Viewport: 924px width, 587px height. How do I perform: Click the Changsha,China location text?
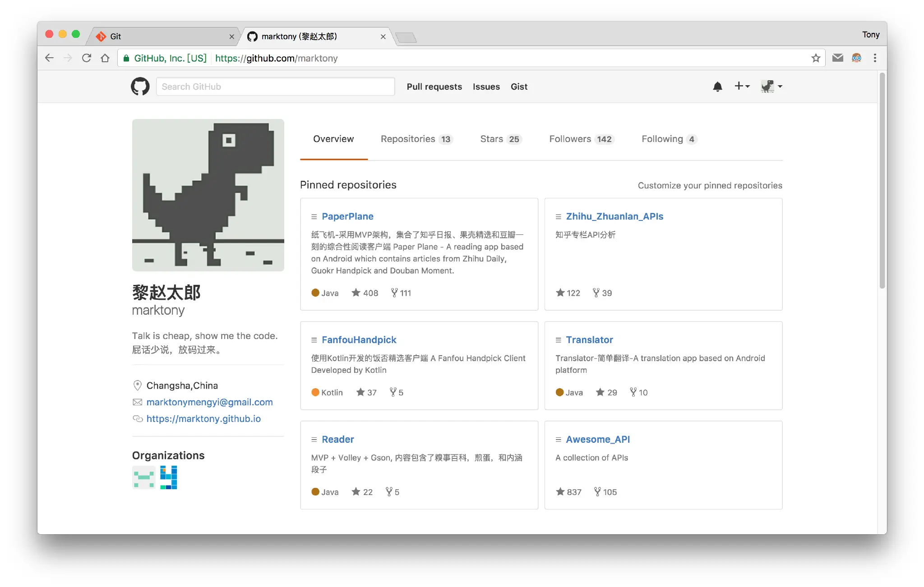point(182,385)
